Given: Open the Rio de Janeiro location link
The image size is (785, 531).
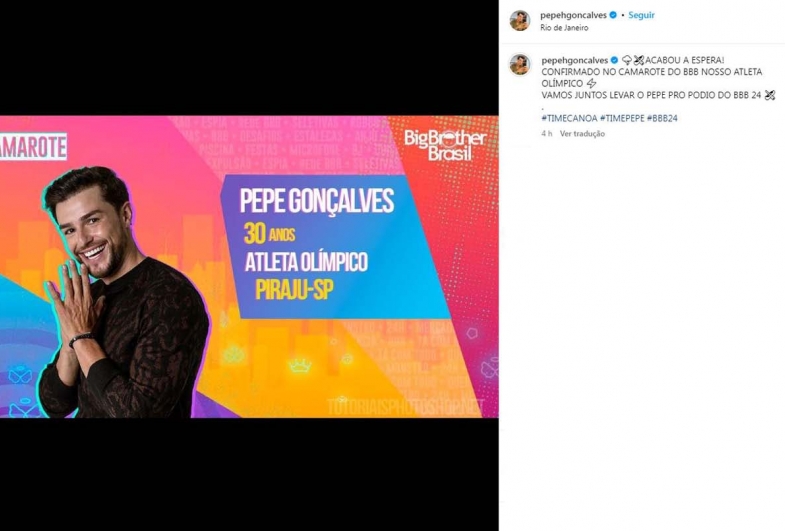Looking at the screenshot, I should (564, 28).
